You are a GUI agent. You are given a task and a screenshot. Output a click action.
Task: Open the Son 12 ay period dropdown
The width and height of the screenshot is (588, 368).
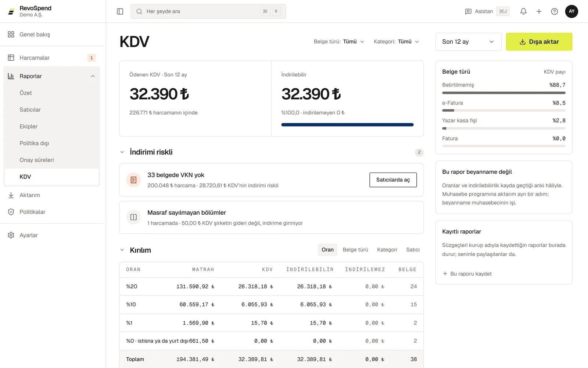(x=468, y=42)
